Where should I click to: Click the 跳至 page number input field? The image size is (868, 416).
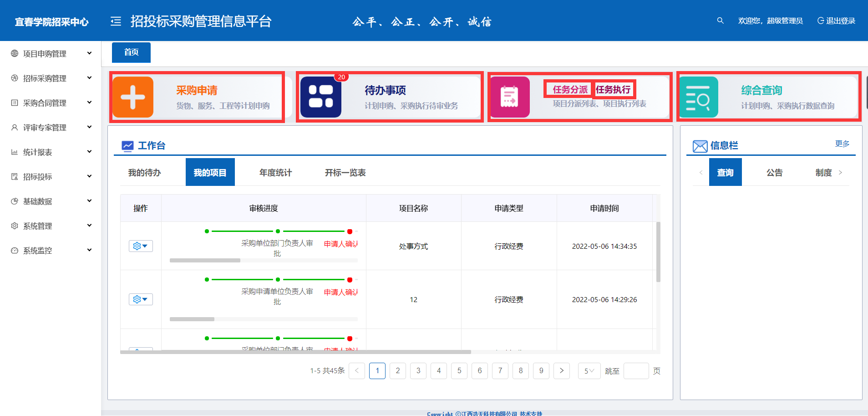[x=635, y=371]
